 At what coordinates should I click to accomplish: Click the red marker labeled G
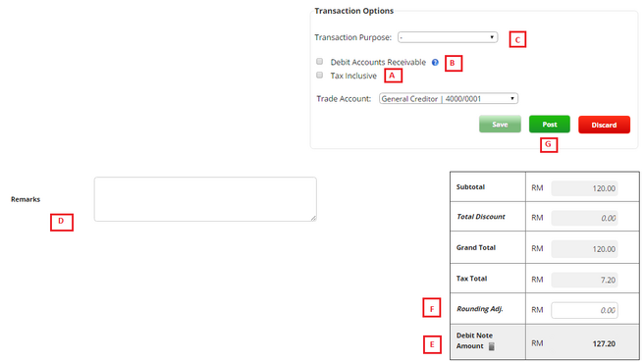549,144
